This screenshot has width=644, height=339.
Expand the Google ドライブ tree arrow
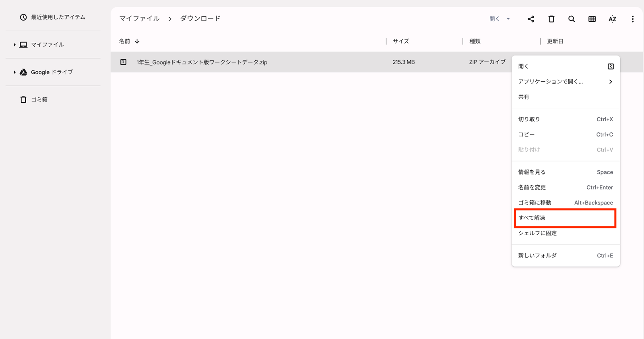(14, 72)
